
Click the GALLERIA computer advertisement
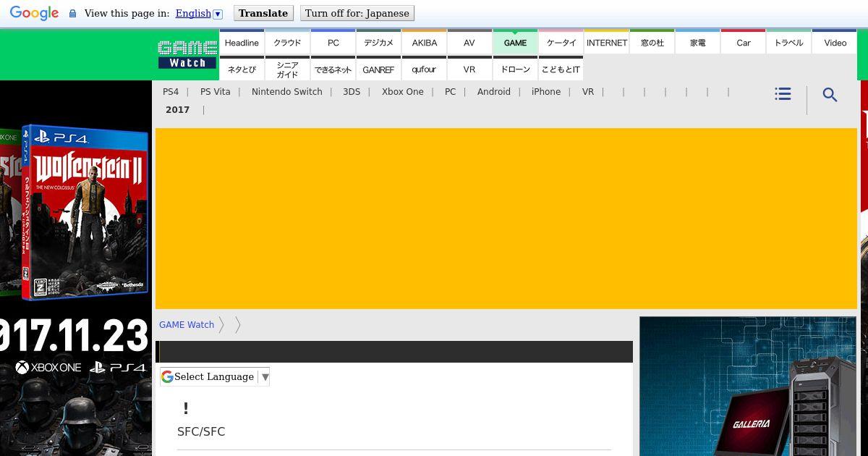tap(748, 387)
